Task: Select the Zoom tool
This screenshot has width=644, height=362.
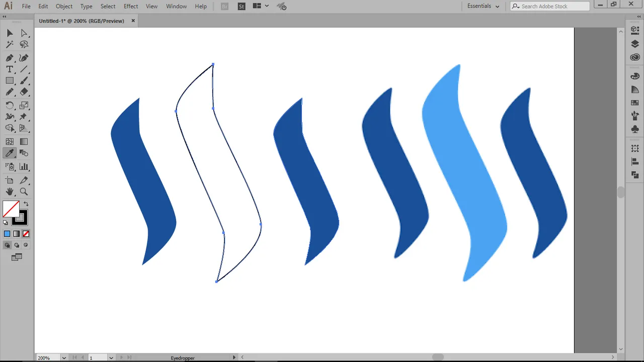Action: tap(24, 192)
